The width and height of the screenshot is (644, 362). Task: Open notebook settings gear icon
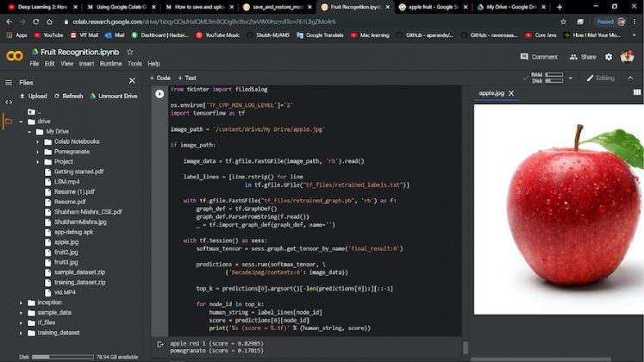(609, 57)
